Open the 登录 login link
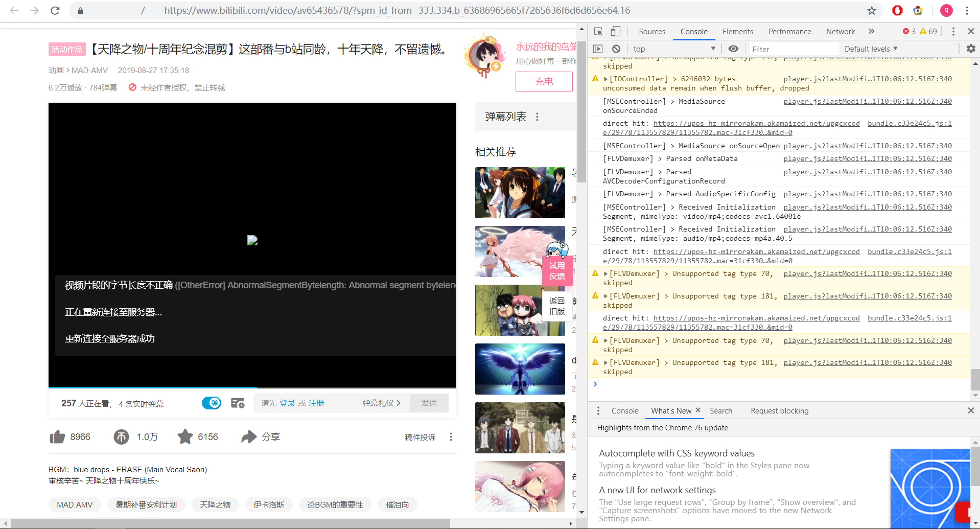The image size is (980, 529). click(287, 403)
